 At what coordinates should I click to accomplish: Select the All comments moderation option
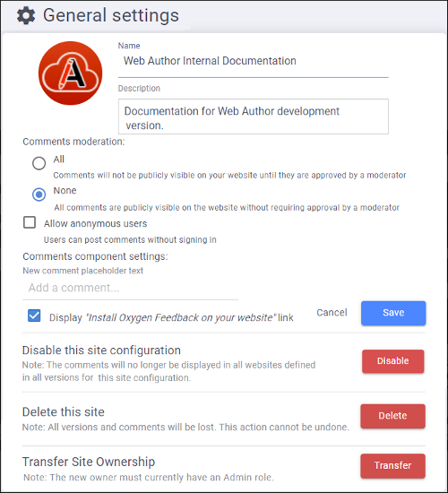coord(39,163)
